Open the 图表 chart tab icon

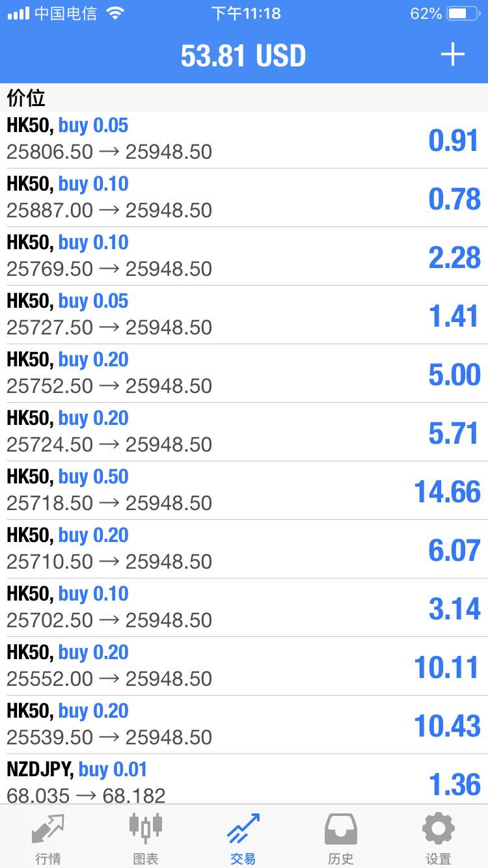pyautogui.click(x=146, y=827)
